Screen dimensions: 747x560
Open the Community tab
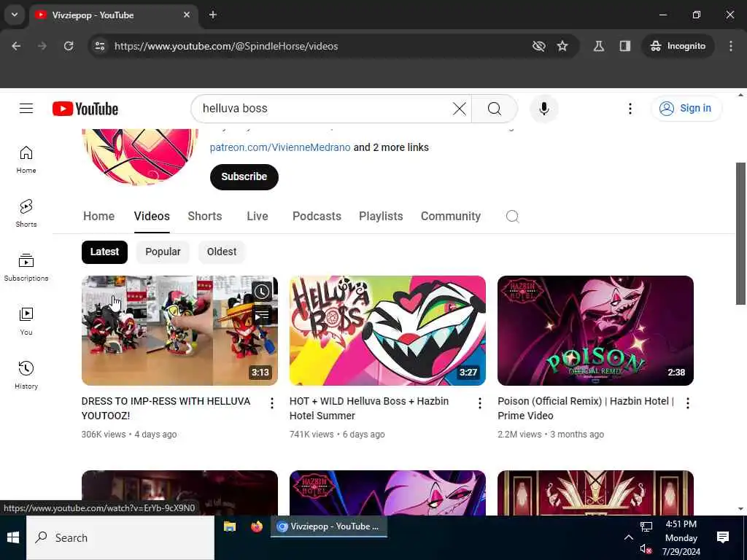tap(451, 216)
